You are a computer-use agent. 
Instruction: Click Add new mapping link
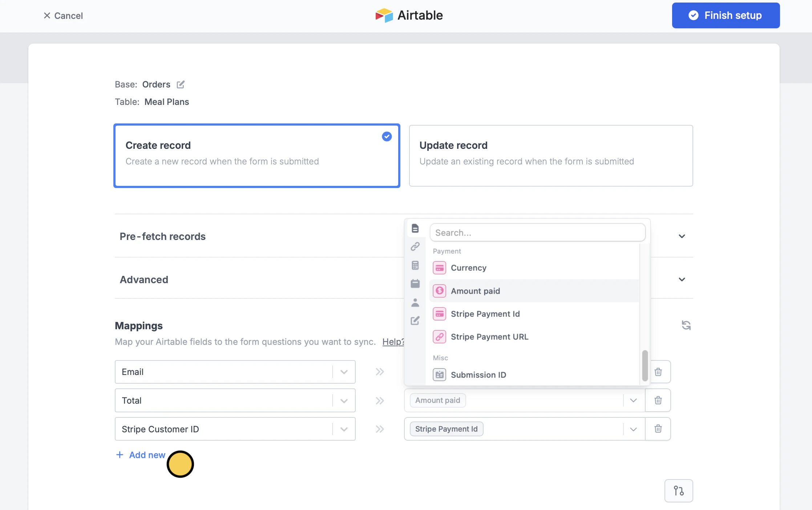point(141,455)
